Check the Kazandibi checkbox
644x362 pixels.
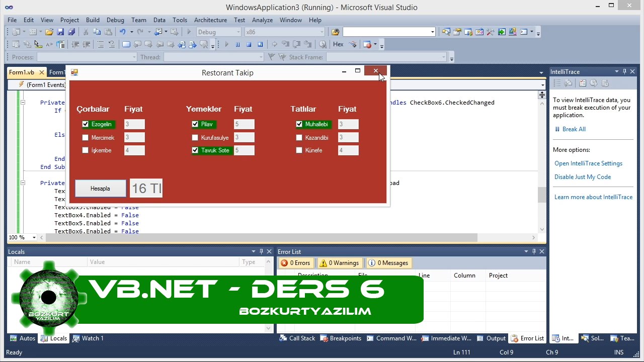299,137
